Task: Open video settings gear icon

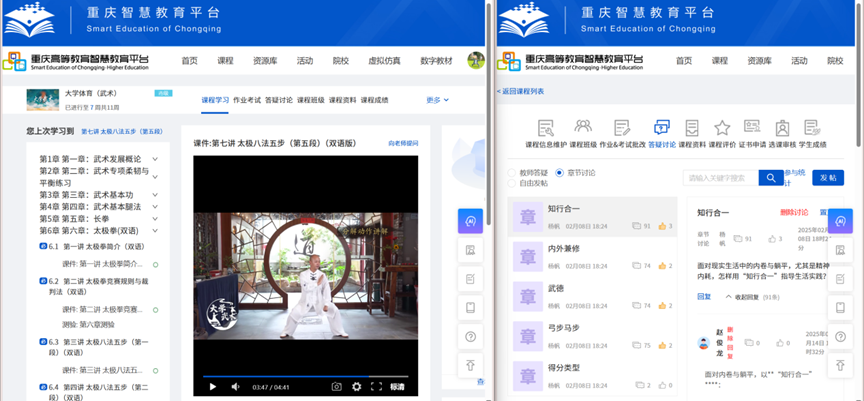Action: [x=357, y=387]
